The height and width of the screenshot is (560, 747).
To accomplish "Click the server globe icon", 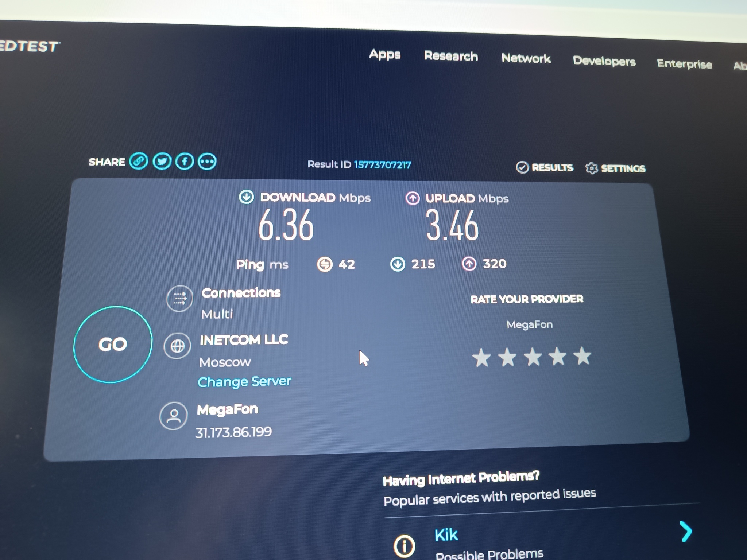I will (x=177, y=346).
